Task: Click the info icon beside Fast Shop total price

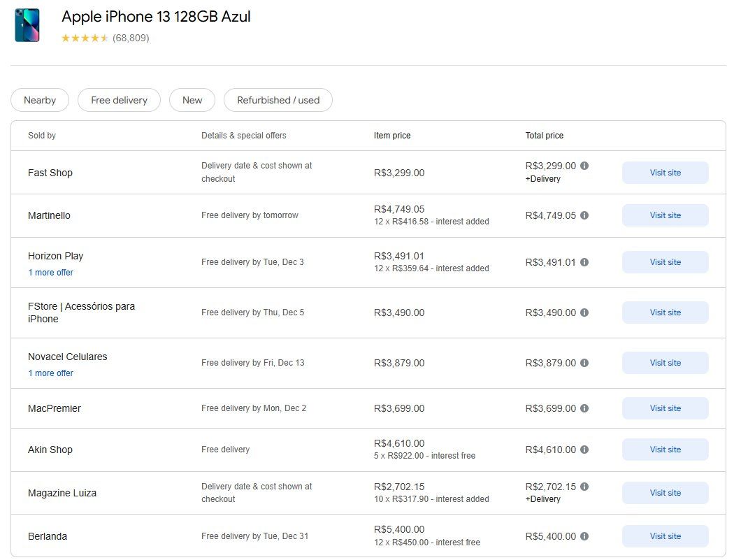Action: click(584, 166)
